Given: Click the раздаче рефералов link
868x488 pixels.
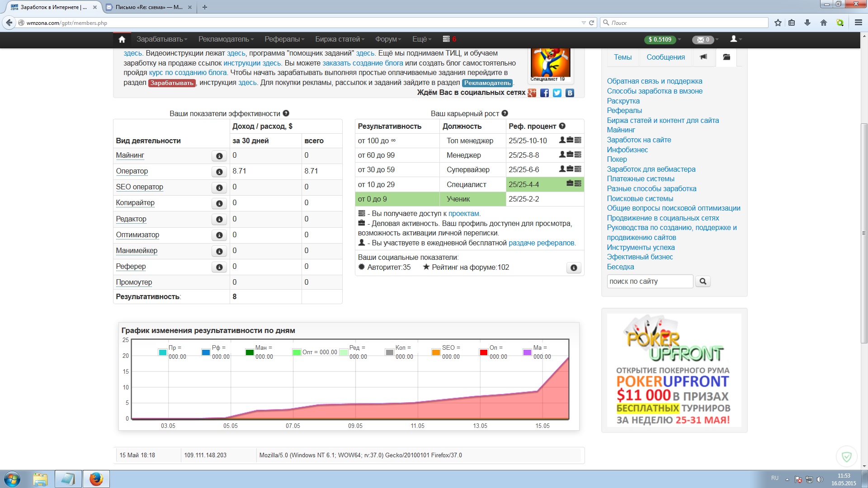Looking at the screenshot, I should point(541,243).
